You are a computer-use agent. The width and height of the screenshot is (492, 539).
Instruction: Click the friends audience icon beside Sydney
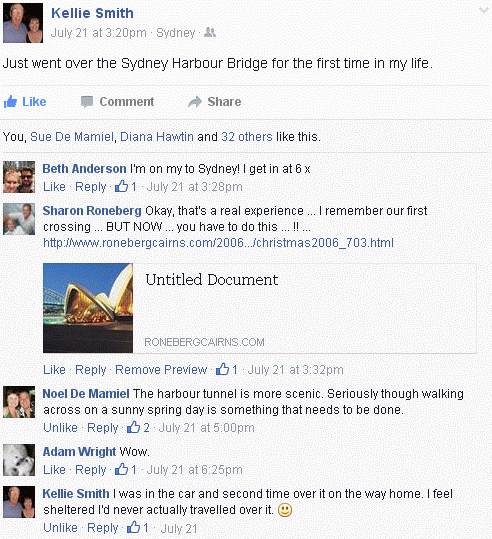pos(210,33)
